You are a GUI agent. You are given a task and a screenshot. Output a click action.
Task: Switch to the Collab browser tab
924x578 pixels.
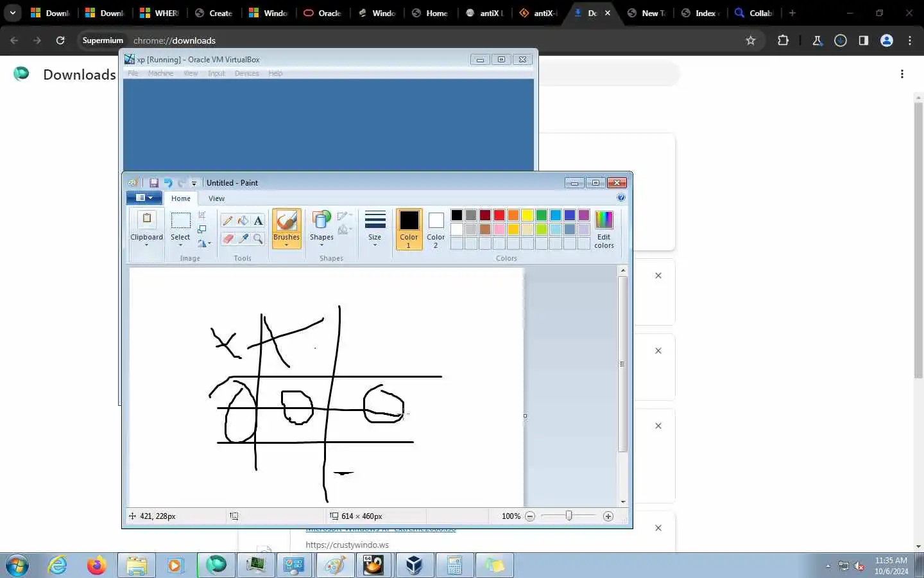(754, 13)
